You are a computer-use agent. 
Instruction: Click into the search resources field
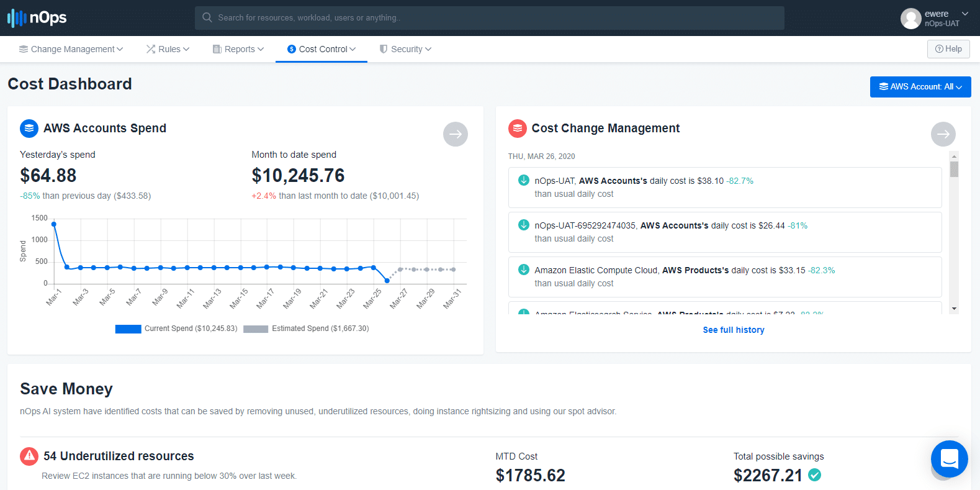490,18
